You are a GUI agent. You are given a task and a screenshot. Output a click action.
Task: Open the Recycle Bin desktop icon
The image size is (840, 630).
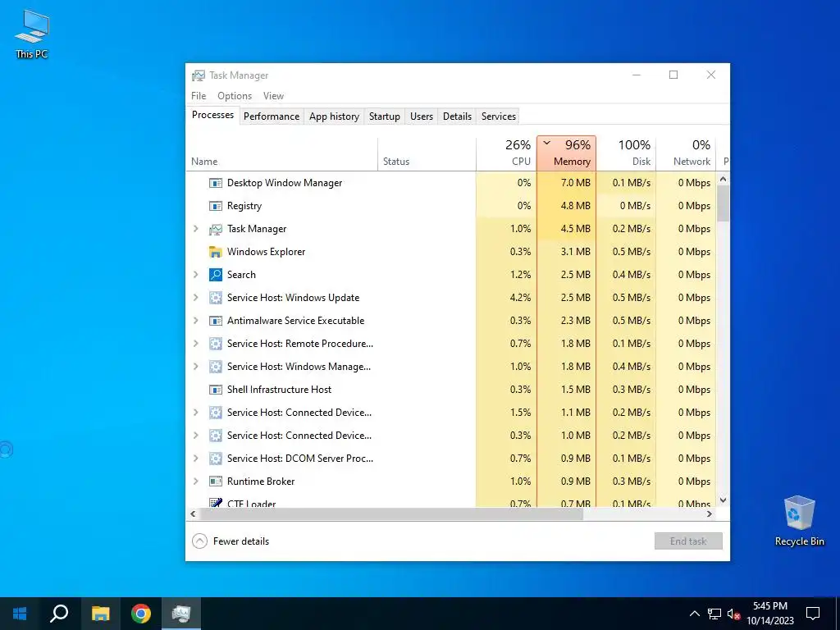pyautogui.click(x=799, y=521)
